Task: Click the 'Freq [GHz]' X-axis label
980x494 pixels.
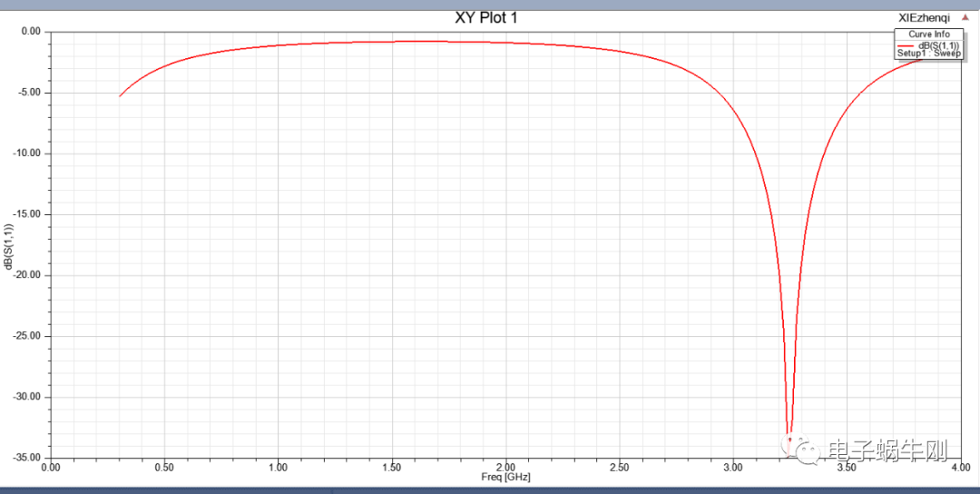Action: 505,477
